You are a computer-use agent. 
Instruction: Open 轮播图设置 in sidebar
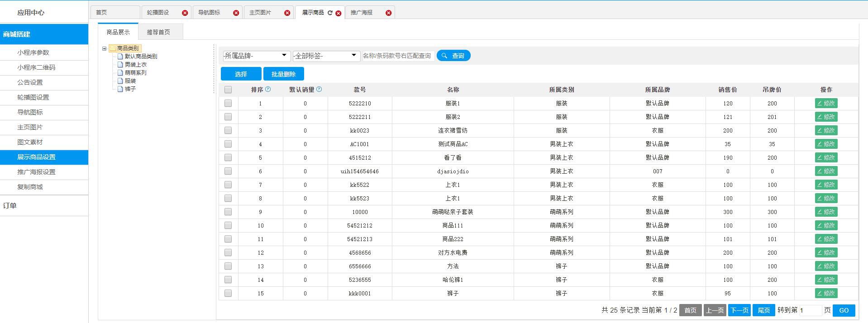pyautogui.click(x=44, y=97)
